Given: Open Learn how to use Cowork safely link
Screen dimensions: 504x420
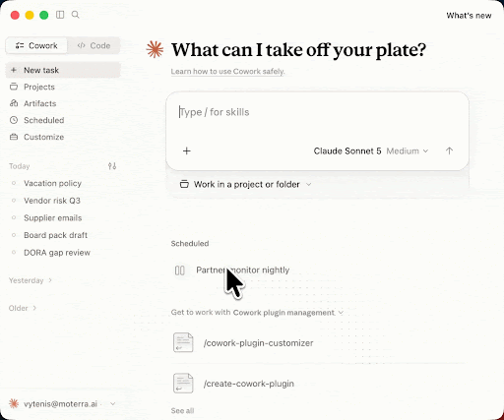Looking at the screenshot, I should pyautogui.click(x=227, y=72).
